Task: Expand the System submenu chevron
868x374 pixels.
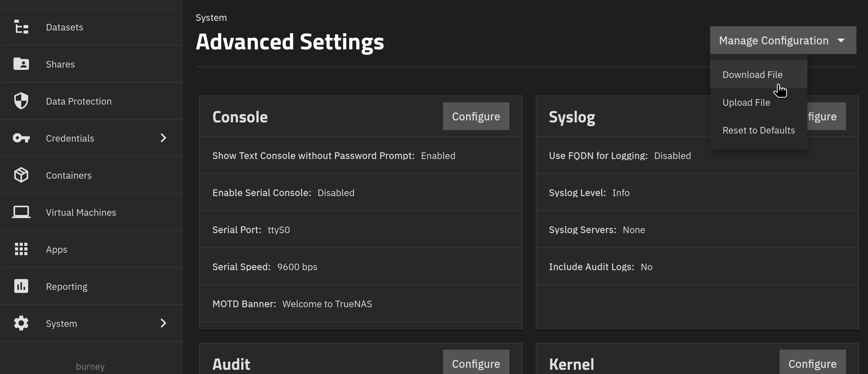Action: (x=163, y=323)
